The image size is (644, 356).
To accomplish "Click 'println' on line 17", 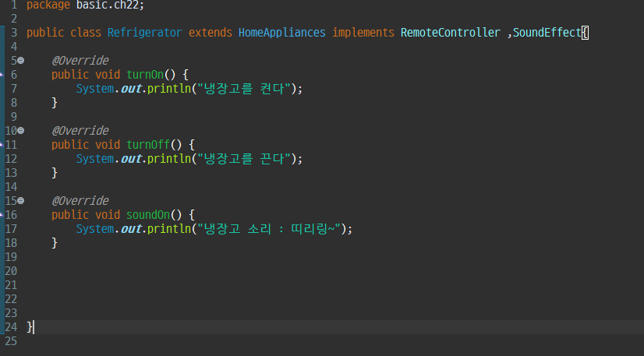I will point(169,229).
